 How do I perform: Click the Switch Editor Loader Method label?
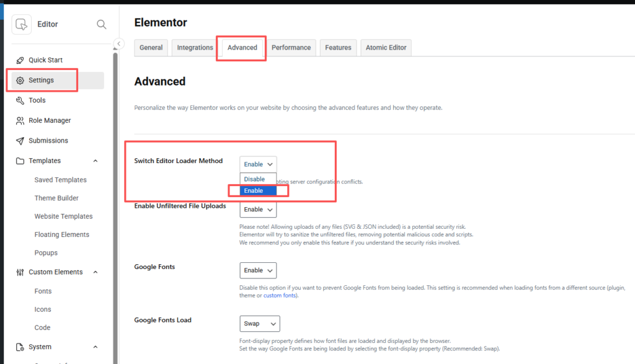click(178, 161)
